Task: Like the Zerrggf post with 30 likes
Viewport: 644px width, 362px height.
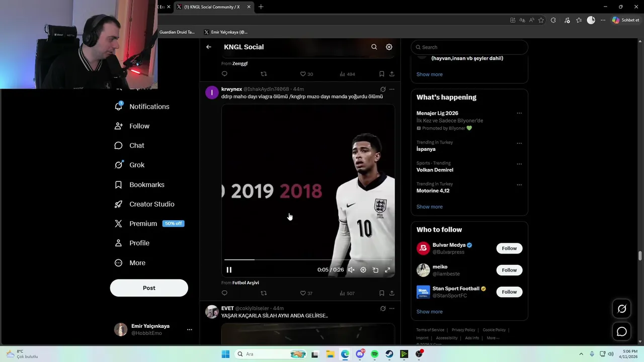Action: tap(306, 74)
